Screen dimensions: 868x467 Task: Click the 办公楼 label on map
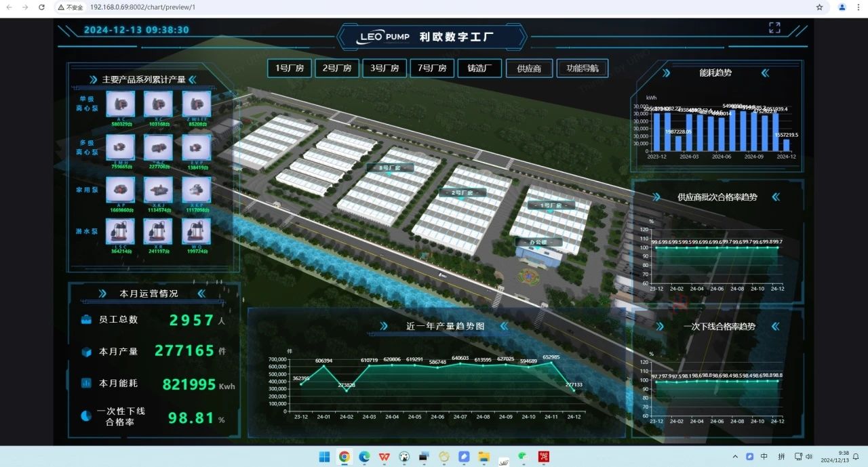(538, 242)
